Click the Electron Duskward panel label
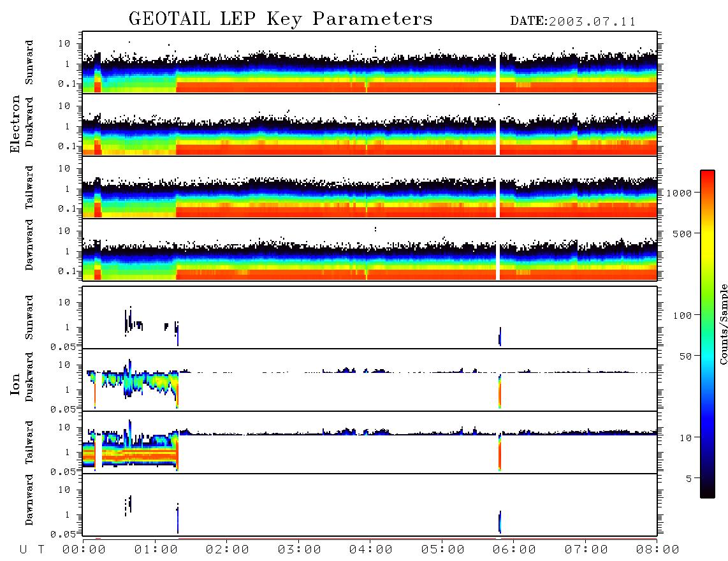Viewport: 728px width, 561px height. pos(29,122)
